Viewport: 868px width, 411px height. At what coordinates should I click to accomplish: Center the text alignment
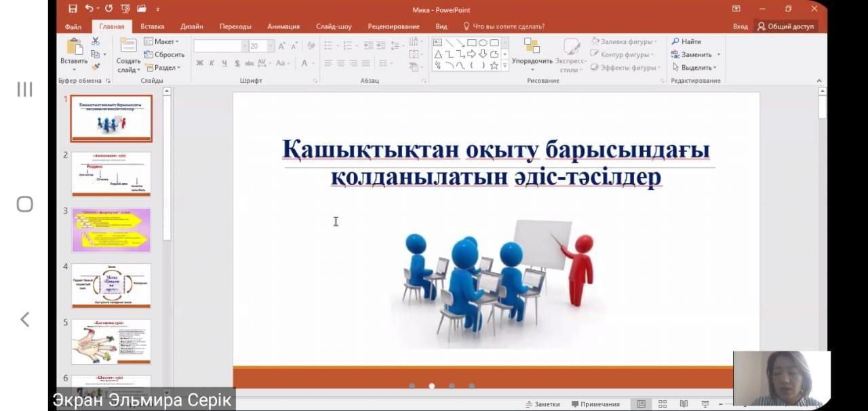tap(341, 63)
